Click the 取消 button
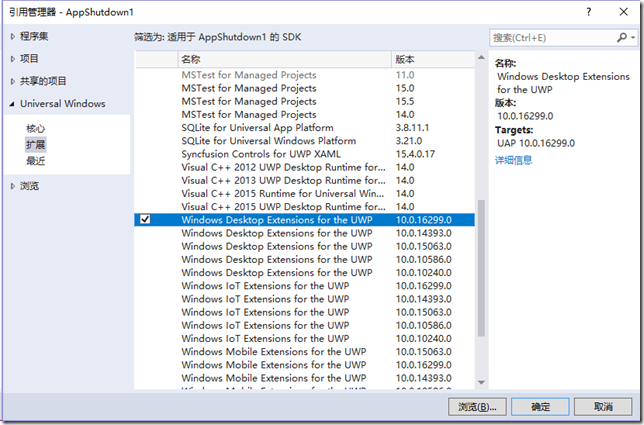The height and width of the screenshot is (425, 644). pos(603,407)
